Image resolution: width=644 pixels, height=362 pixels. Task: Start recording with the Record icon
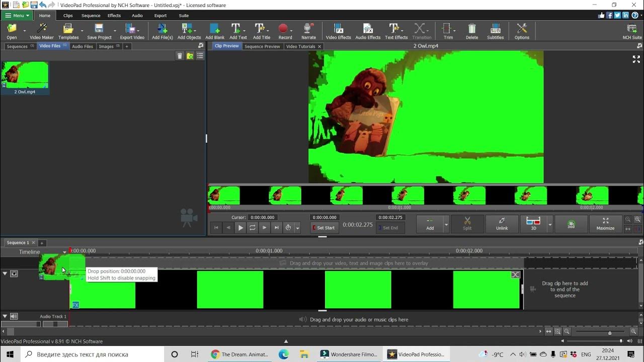point(285,31)
